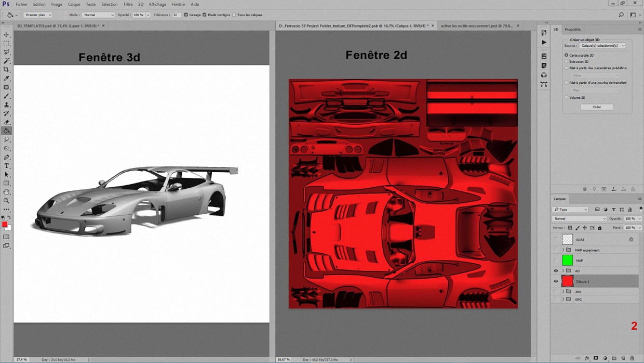Image resolution: width=644 pixels, height=363 pixels.
Task: Select the Extrusion 3D radio button
Action: 567,61
